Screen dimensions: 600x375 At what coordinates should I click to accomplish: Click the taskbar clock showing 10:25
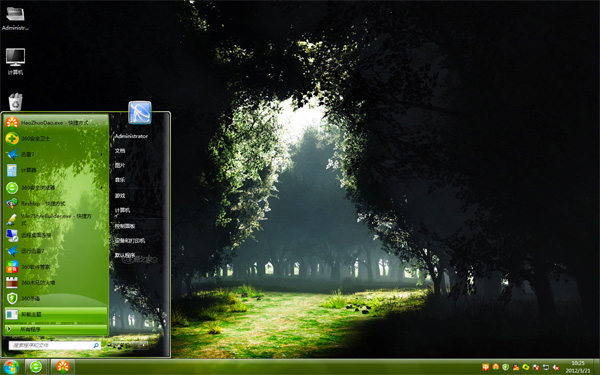coord(578,367)
